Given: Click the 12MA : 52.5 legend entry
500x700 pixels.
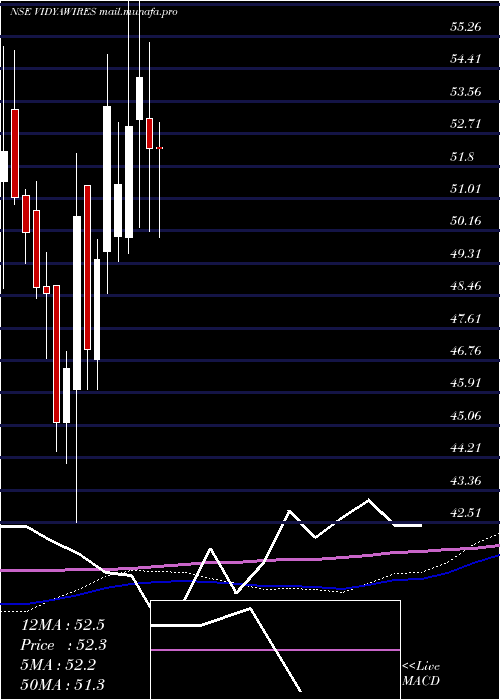Looking at the screenshot, I should pos(62,625).
